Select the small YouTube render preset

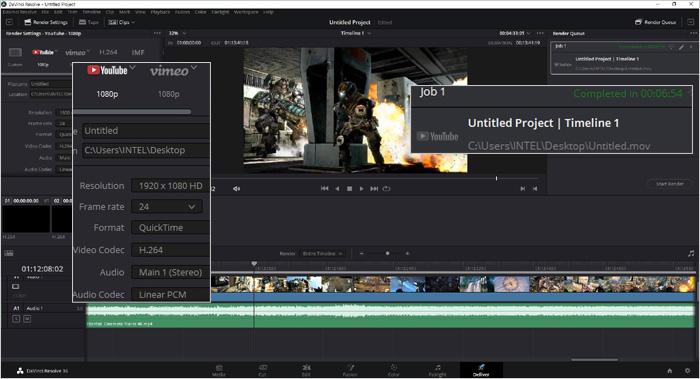[x=43, y=56]
